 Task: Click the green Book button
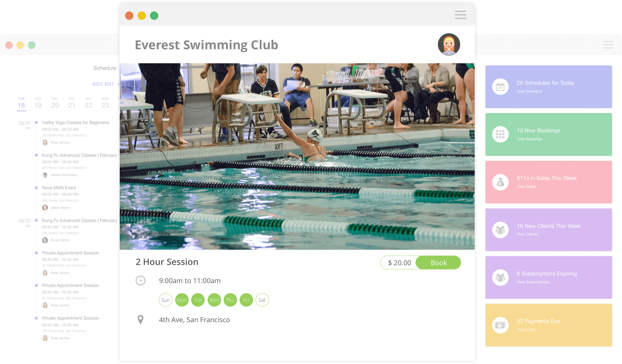coord(438,263)
